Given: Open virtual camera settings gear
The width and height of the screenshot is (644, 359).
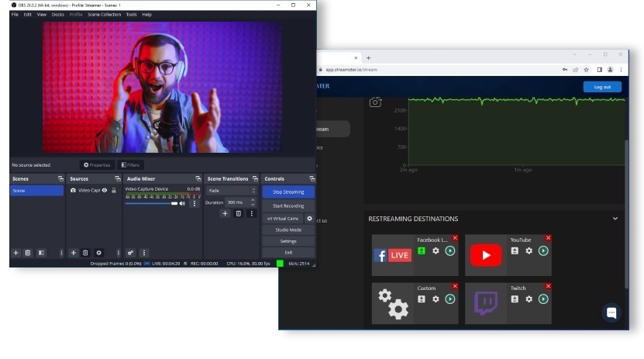Looking at the screenshot, I should point(310,219).
